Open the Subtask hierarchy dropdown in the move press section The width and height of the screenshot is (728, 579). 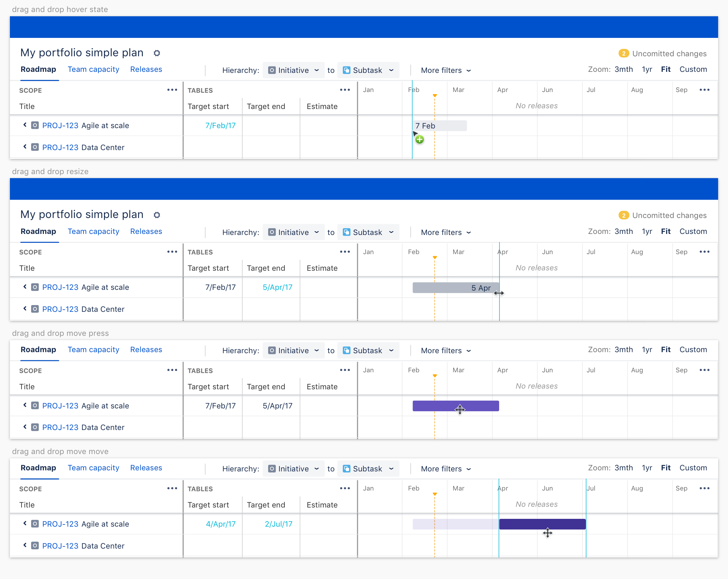368,350
